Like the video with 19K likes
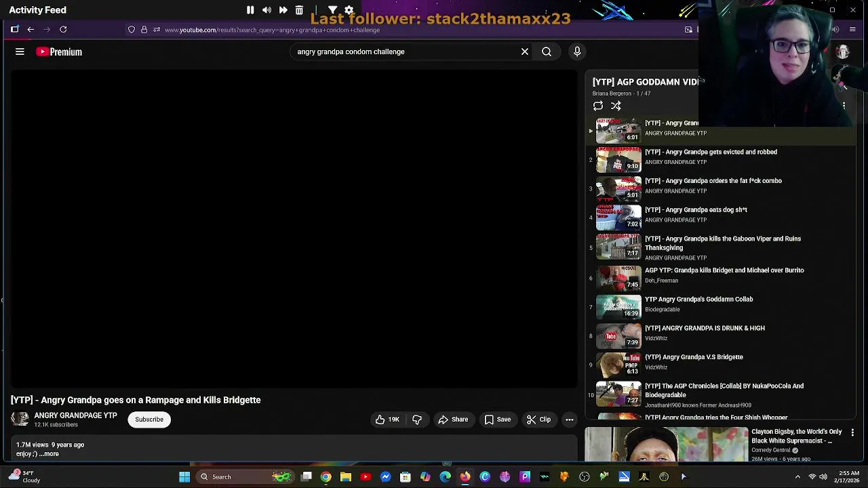 [x=388, y=420]
